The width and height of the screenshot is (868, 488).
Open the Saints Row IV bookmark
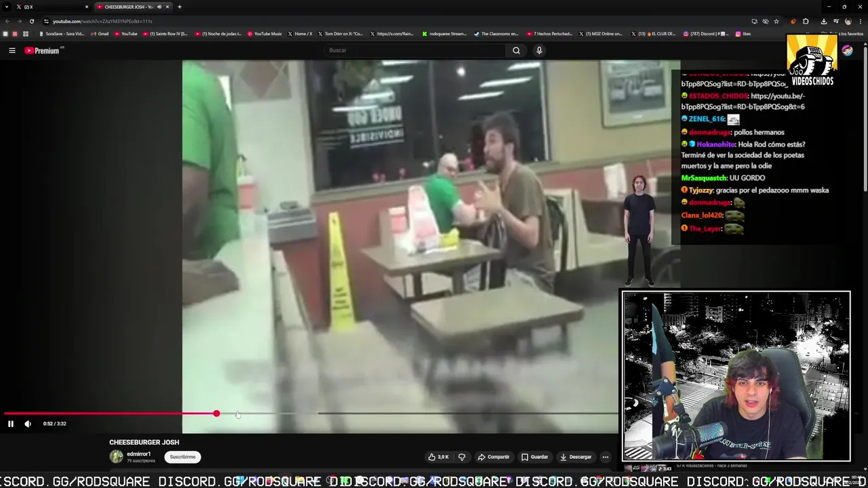click(x=165, y=34)
